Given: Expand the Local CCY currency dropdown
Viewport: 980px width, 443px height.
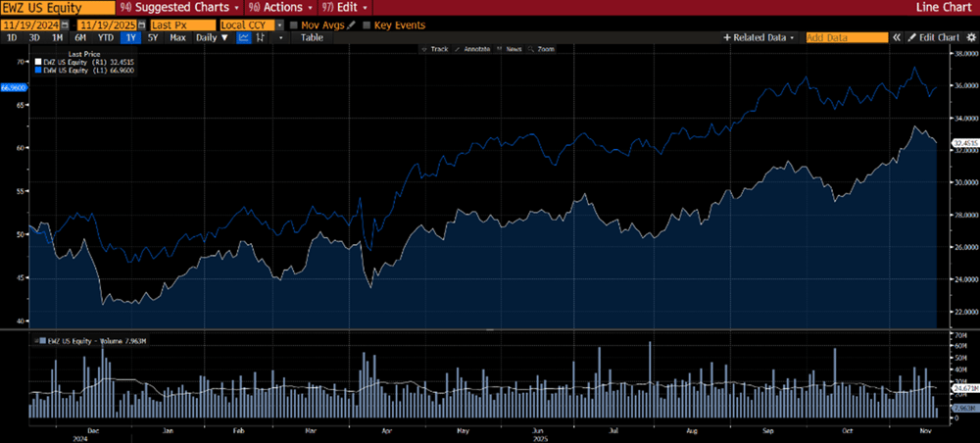Looking at the screenshot, I should (278, 24).
